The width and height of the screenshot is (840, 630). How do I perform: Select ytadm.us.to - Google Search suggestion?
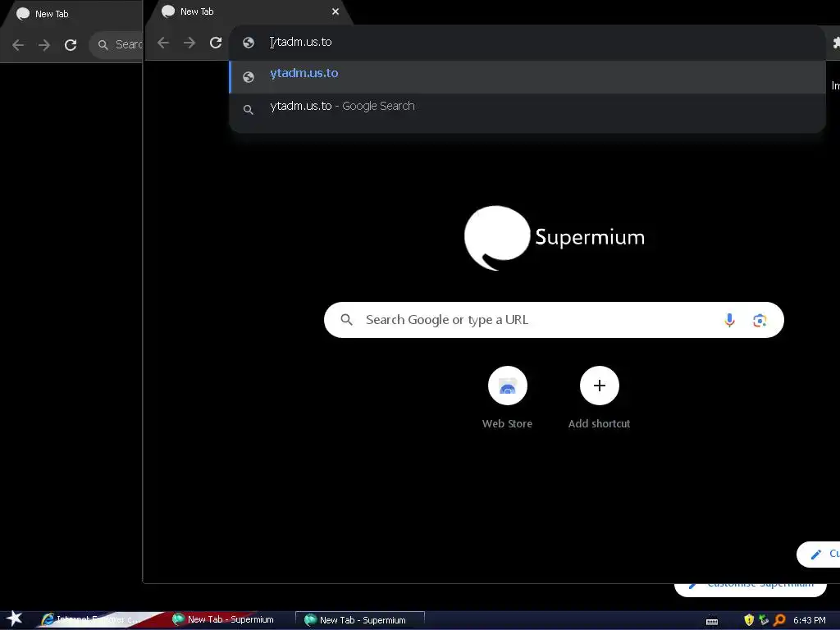(527, 109)
